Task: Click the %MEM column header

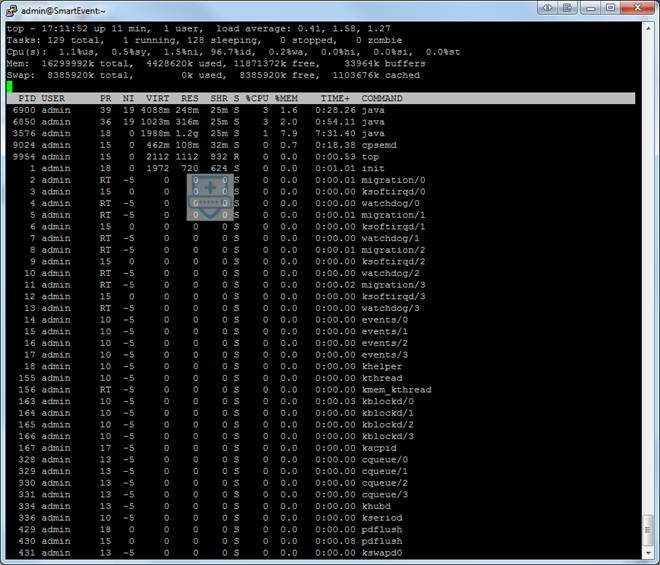Action: pyautogui.click(x=286, y=99)
